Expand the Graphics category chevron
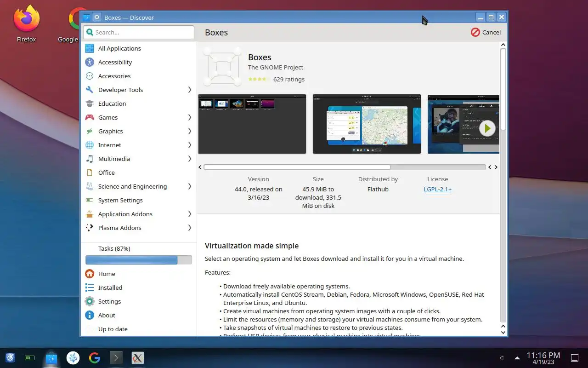Image resolution: width=588 pixels, height=368 pixels. pyautogui.click(x=189, y=131)
